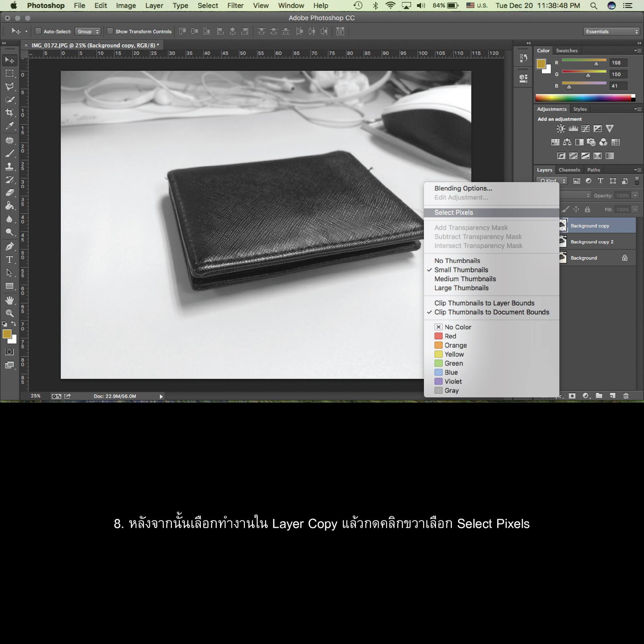Select the Rectangular Marquee tool
644x644 pixels.
(10, 73)
